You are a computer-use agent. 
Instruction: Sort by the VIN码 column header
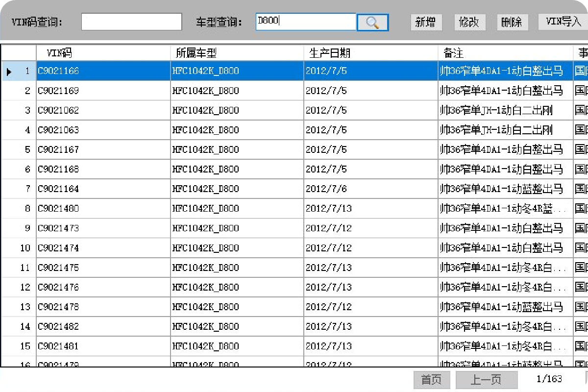tap(103, 53)
